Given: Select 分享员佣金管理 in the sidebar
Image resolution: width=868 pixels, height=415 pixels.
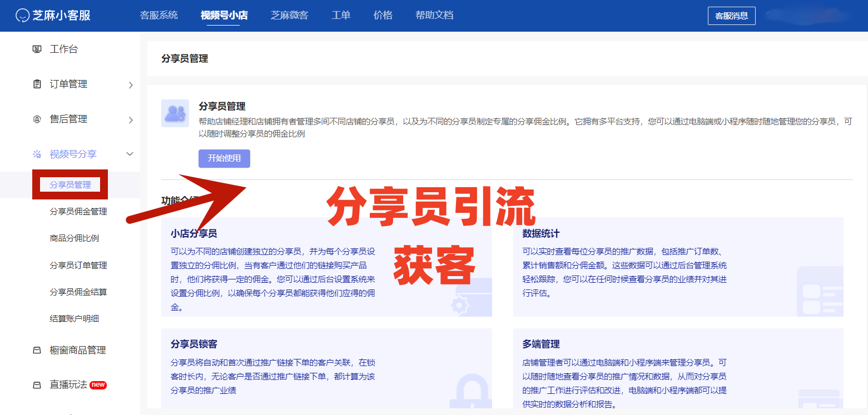Looking at the screenshot, I should 78,212.
